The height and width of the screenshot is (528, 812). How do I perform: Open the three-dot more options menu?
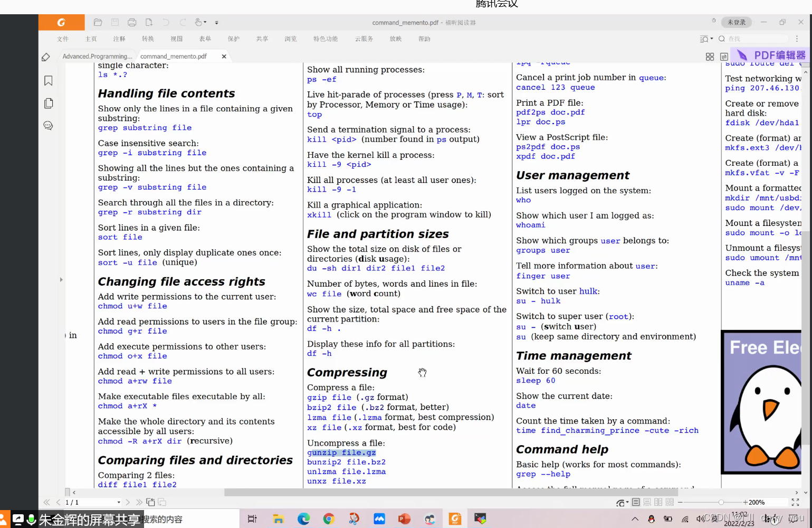point(797,39)
